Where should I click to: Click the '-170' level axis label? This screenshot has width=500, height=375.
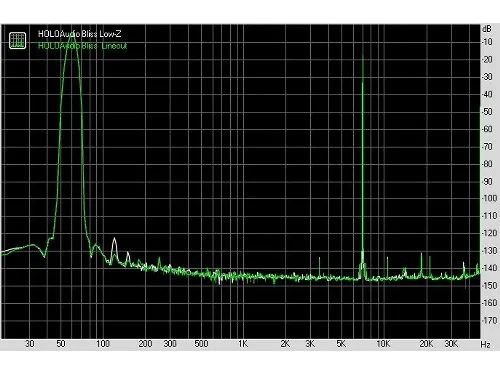(489, 320)
